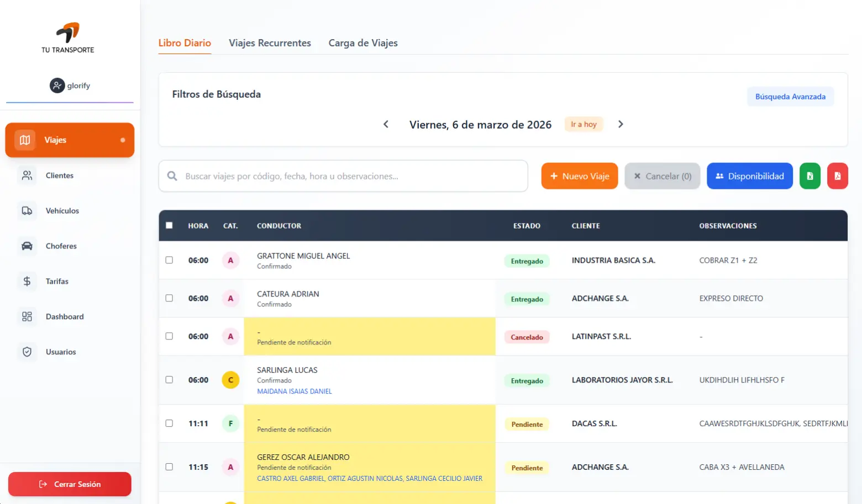
Task: Switch to the Viajes Recurrentes tab
Action: pyautogui.click(x=270, y=43)
